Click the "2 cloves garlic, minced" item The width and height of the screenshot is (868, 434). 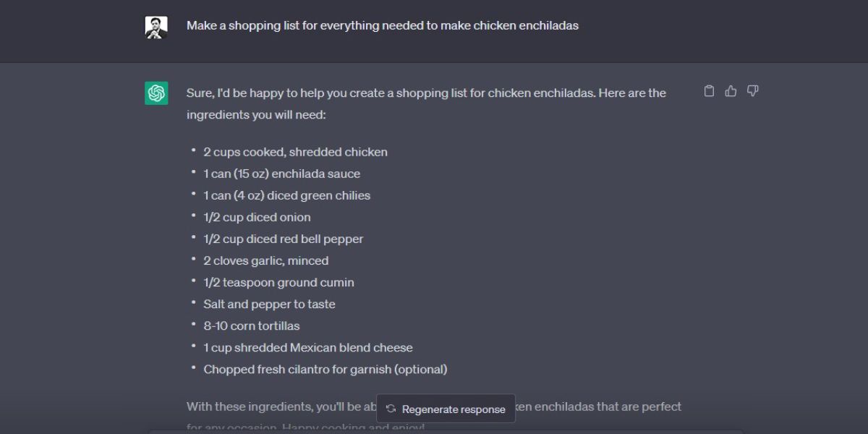tap(265, 260)
